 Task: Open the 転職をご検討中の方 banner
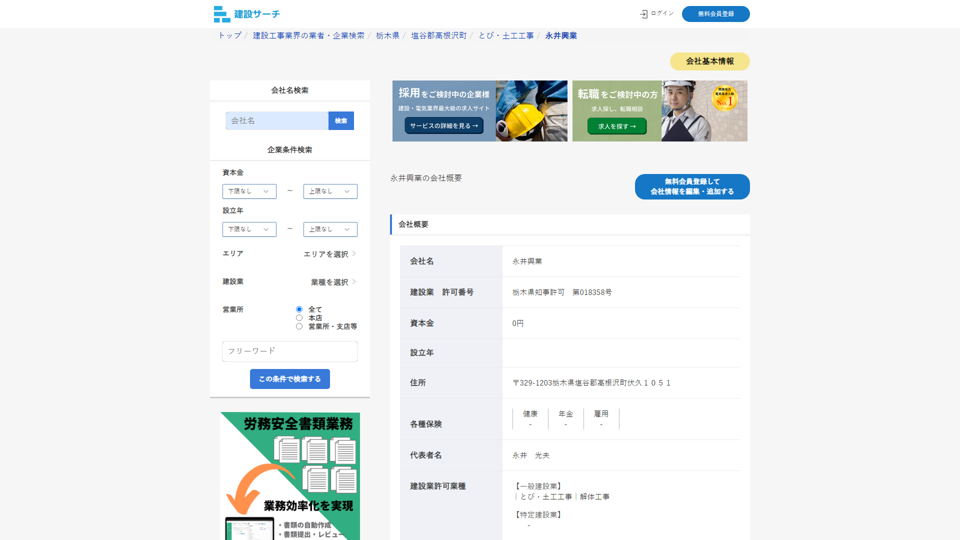coord(659,111)
